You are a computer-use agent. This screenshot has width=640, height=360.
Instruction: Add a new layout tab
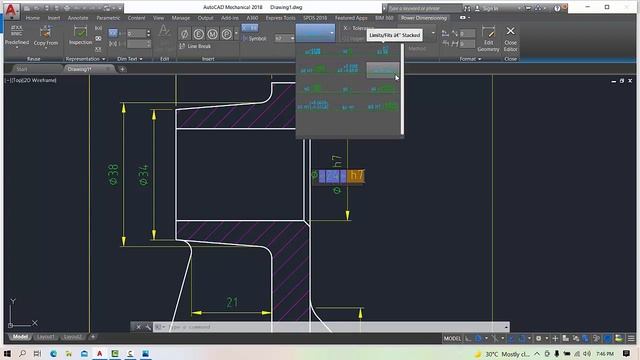click(93, 337)
